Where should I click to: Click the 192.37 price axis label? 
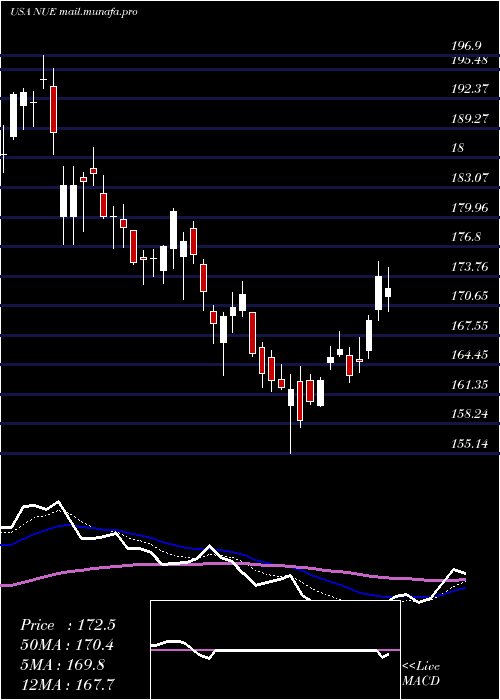(x=469, y=89)
